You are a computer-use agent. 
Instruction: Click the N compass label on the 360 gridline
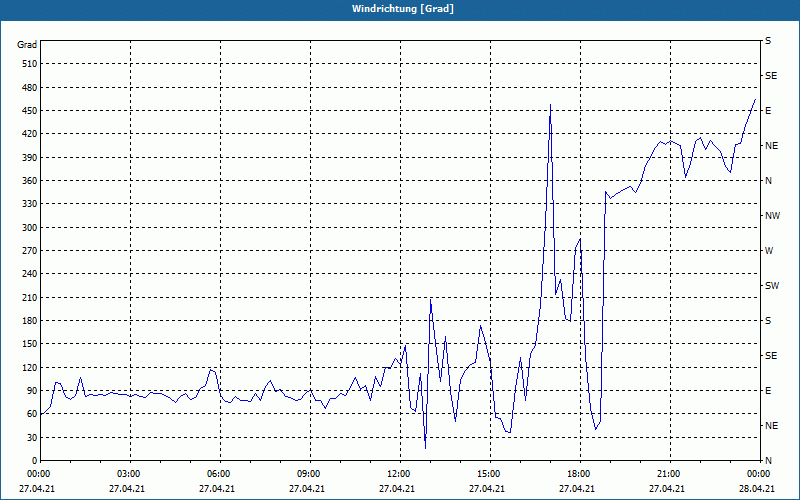768,181
